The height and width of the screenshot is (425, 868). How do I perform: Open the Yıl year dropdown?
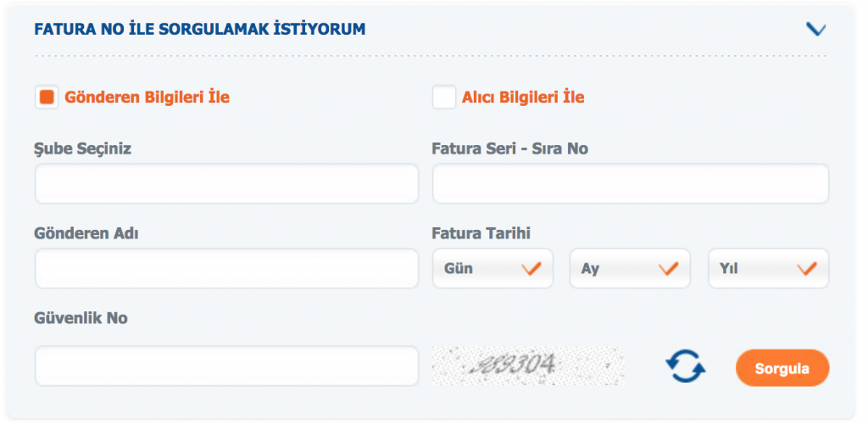768,269
